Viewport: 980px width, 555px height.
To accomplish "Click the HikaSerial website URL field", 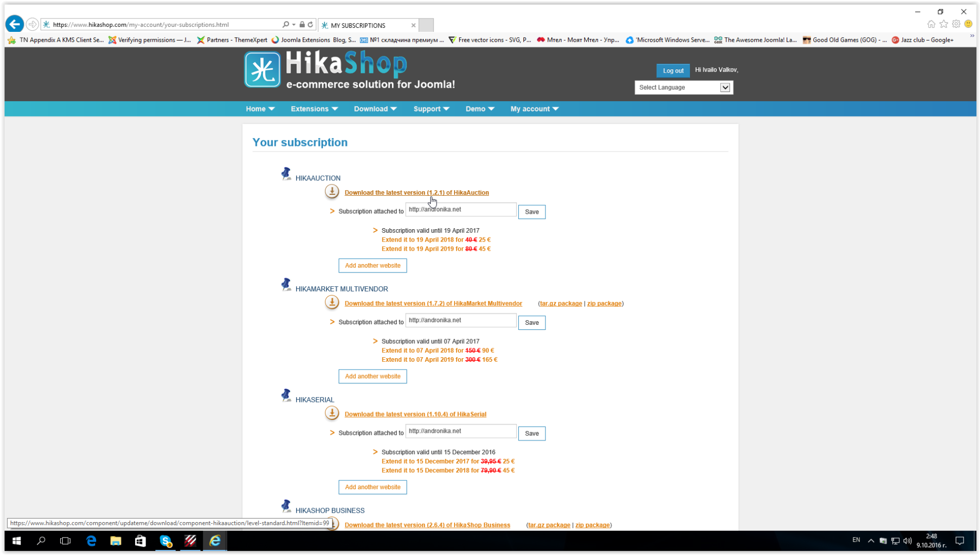I will (461, 431).
